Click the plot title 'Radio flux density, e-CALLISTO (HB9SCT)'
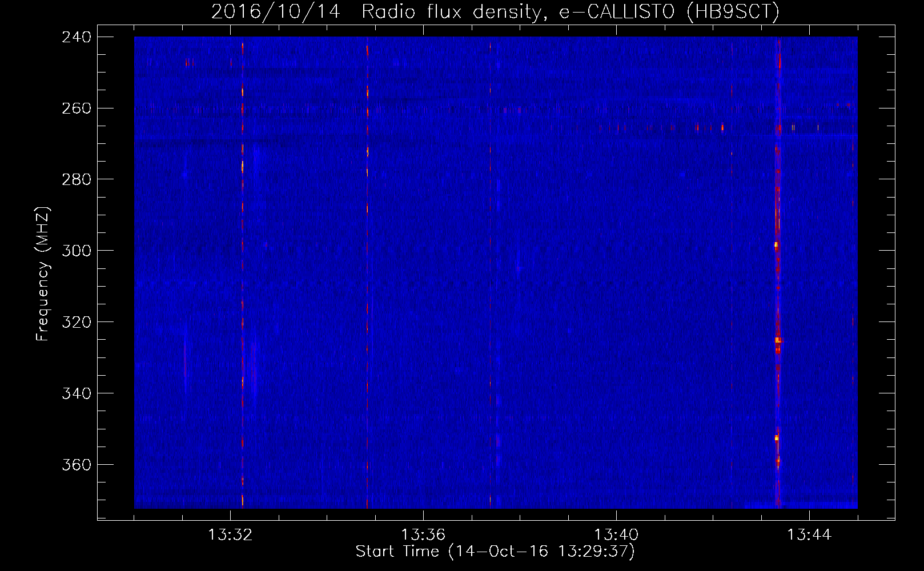 (570, 11)
